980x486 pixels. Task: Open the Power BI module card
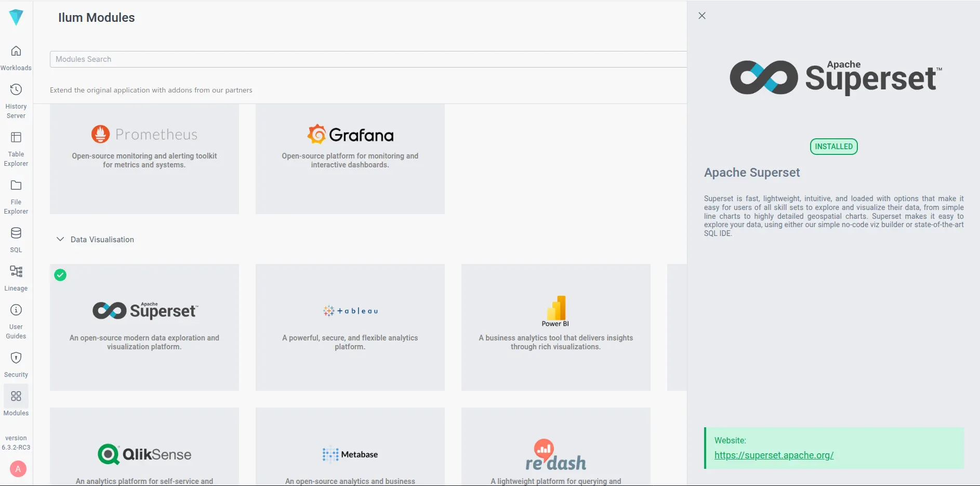(x=555, y=327)
